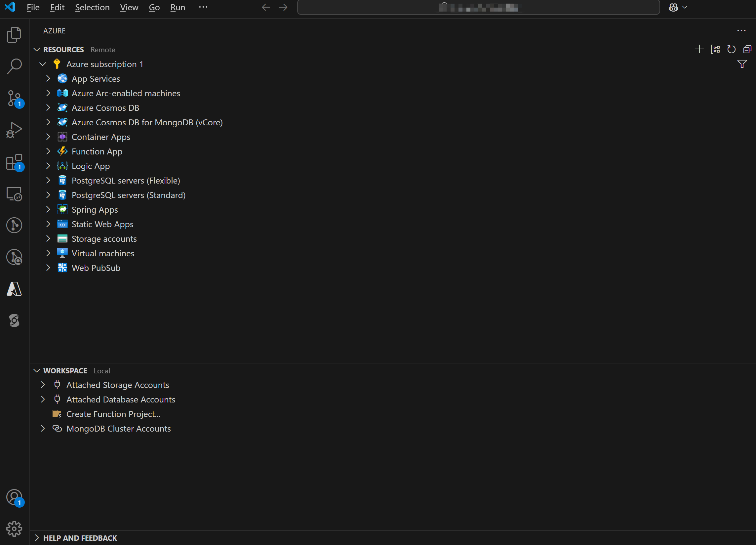Click the Spring Apps leaf icon

[x=62, y=209]
